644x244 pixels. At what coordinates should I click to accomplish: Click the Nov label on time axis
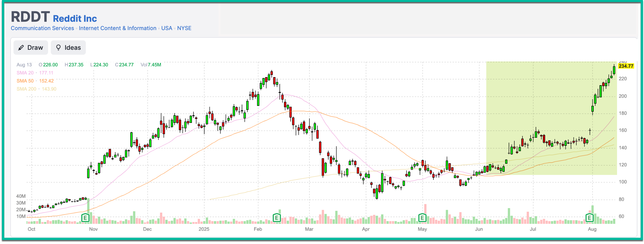coord(93,229)
